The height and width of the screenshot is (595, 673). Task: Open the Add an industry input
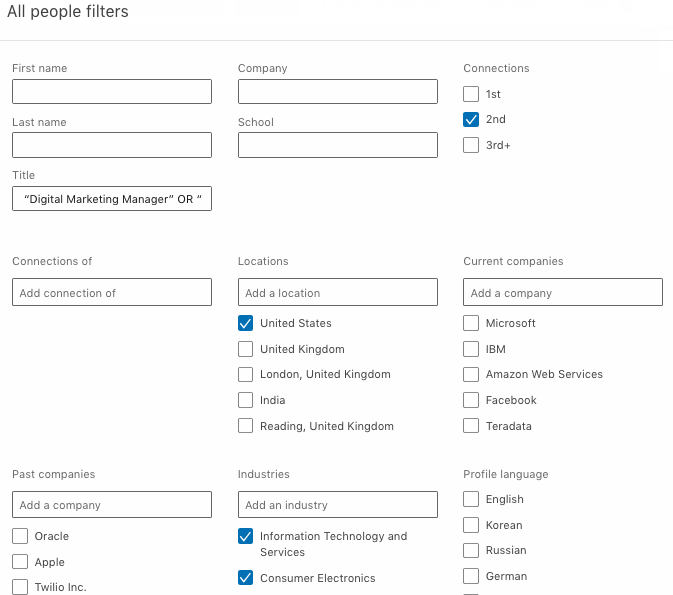pos(338,504)
